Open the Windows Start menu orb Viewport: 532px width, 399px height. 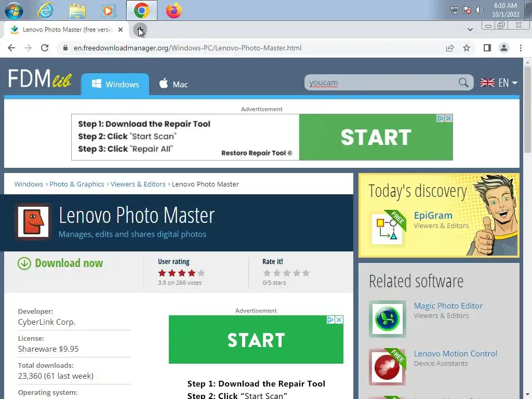click(x=14, y=10)
